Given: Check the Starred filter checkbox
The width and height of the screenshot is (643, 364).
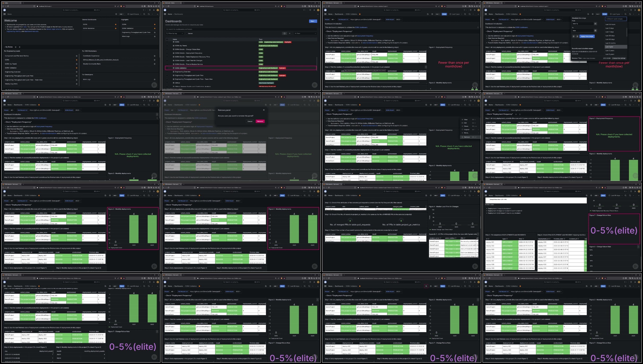Looking at the screenshot, I should point(186,33).
